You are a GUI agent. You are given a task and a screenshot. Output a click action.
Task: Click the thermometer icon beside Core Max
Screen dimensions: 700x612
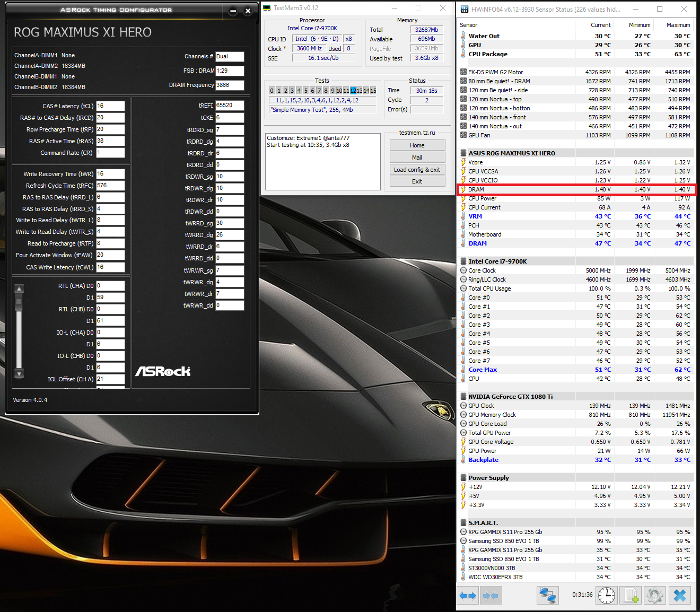tap(463, 370)
